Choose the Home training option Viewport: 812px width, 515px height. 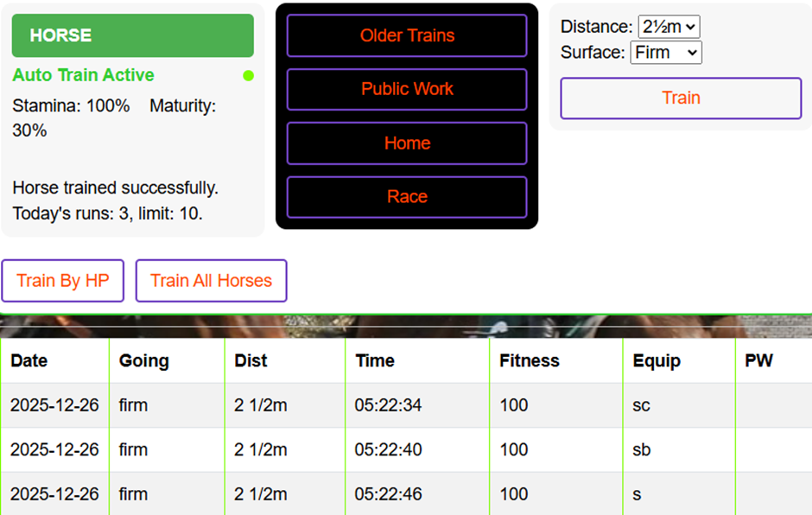pyautogui.click(x=407, y=143)
